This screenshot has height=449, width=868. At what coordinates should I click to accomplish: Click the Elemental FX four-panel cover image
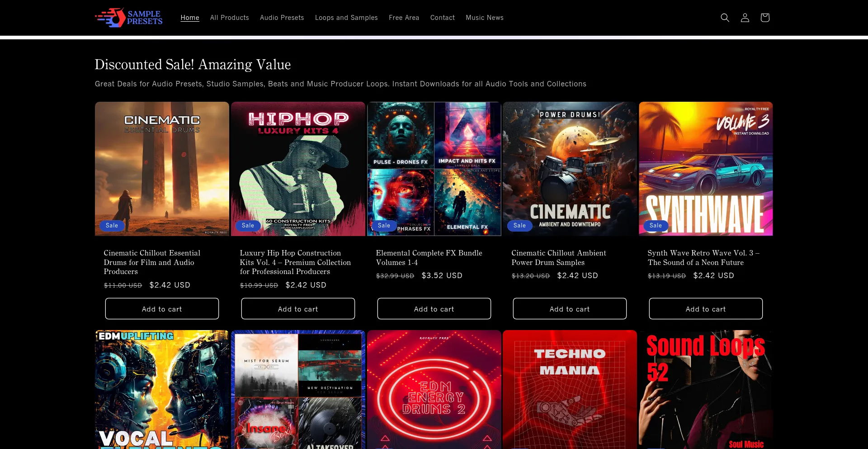pyautogui.click(x=434, y=169)
